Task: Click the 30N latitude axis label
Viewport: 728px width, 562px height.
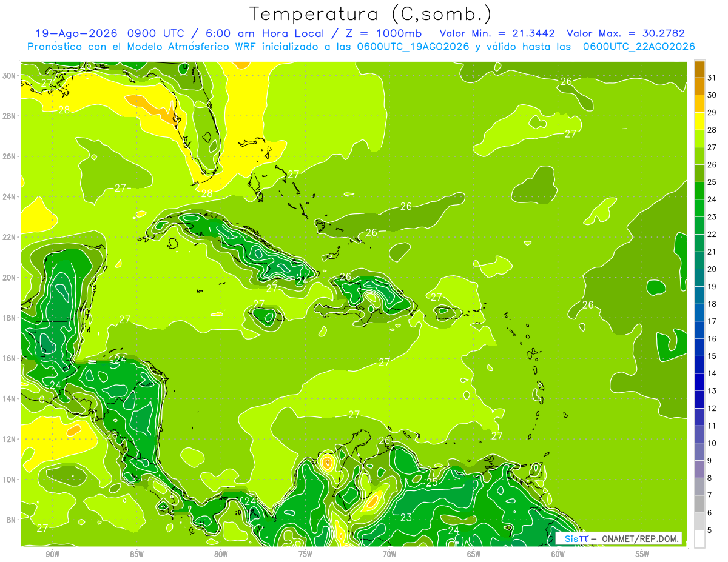Action: click(10, 76)
